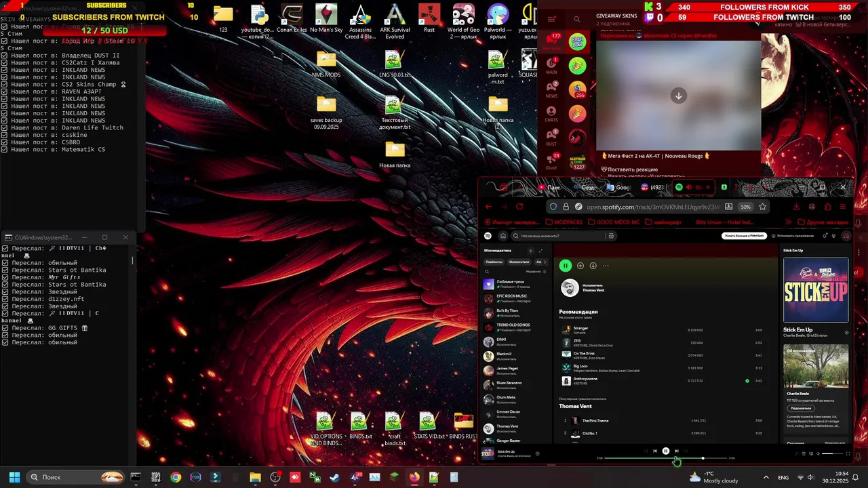Go back in Firefox
The height and width of the screenshot is (488, 868).
point(488,207)
